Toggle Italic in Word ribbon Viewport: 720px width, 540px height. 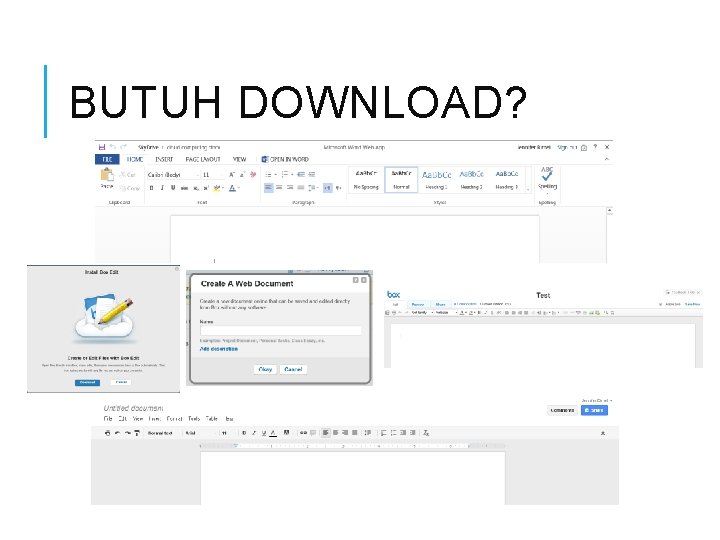162,188
